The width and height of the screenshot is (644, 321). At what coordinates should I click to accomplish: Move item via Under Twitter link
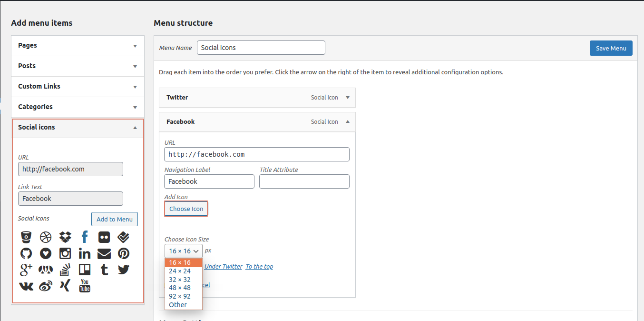[x=224, y=267]
